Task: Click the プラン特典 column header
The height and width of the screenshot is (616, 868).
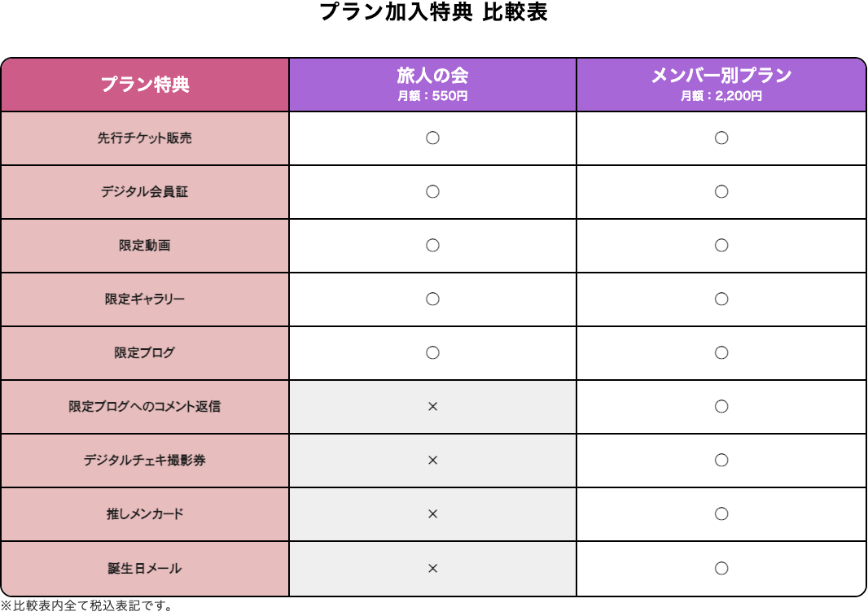Action: pos(145,85)
